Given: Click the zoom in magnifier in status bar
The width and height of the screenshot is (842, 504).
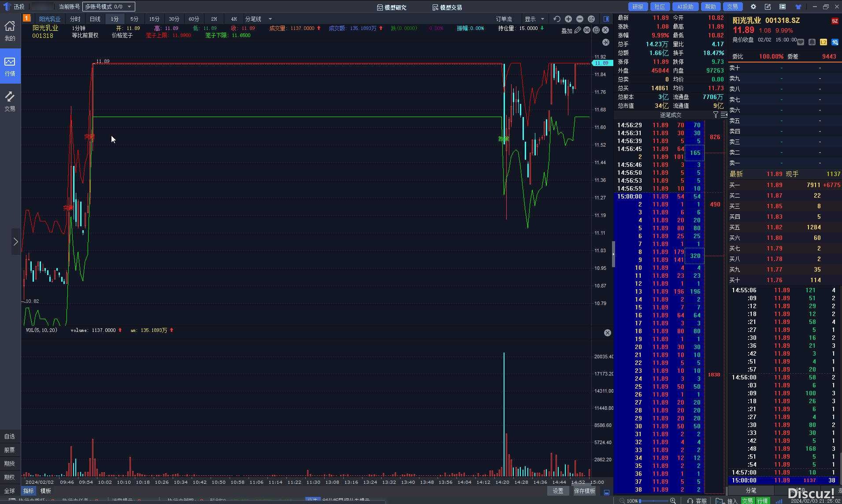Looking at the screenshot, I should click(x=673, y=500).
